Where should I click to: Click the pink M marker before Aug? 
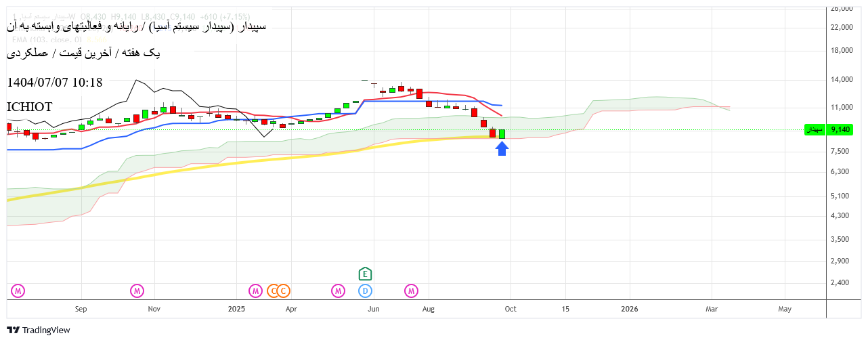412,291
